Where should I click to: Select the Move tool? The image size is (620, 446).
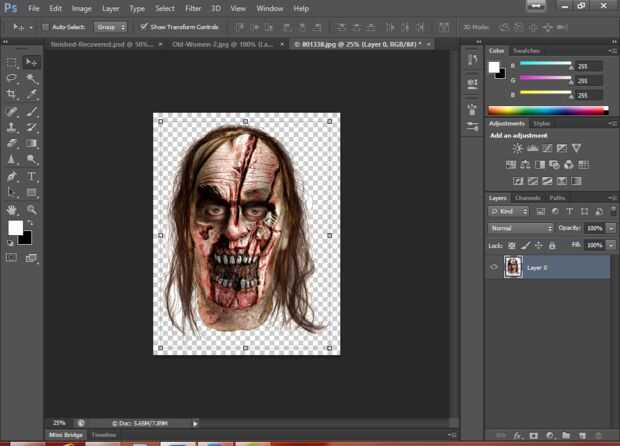click(x=31, y=62)
